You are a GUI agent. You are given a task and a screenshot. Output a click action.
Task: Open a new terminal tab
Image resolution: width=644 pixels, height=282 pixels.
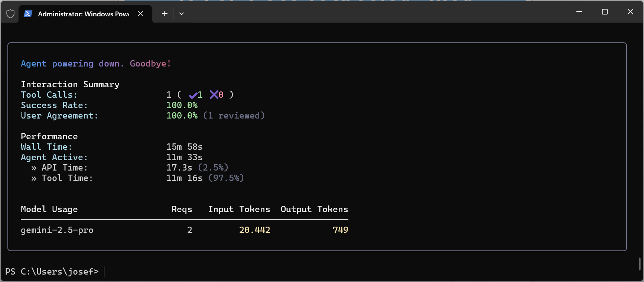coord(165,14)
